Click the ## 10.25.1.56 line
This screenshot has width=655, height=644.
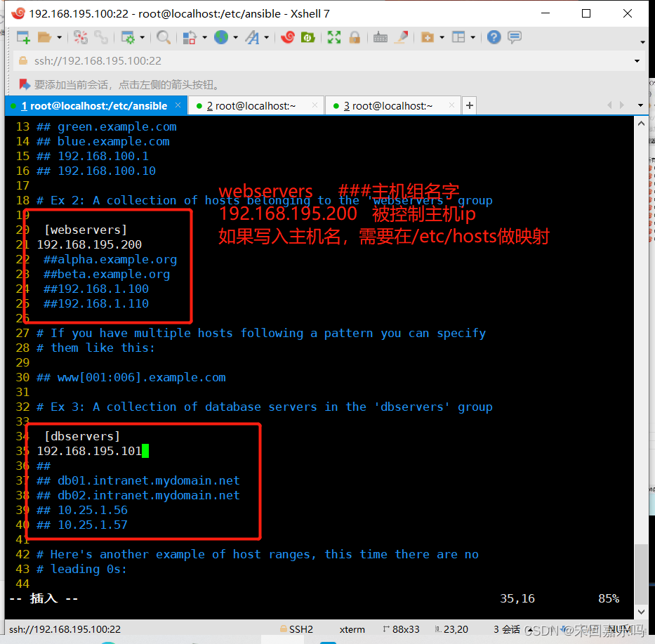pos(82,510)
